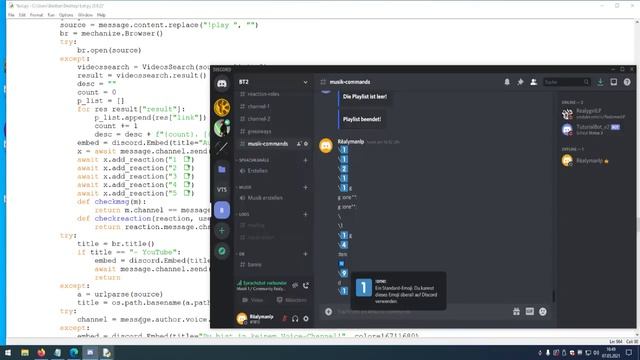
Task: Open the Edit menu in IDLE
Action: click(x=22, y=15)
